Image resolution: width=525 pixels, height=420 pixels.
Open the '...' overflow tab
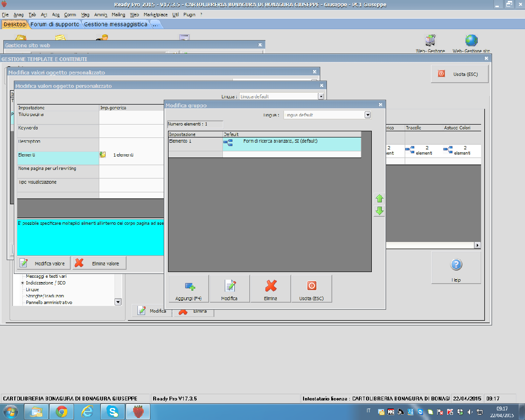pyautogui.click(x=156, y=24)
